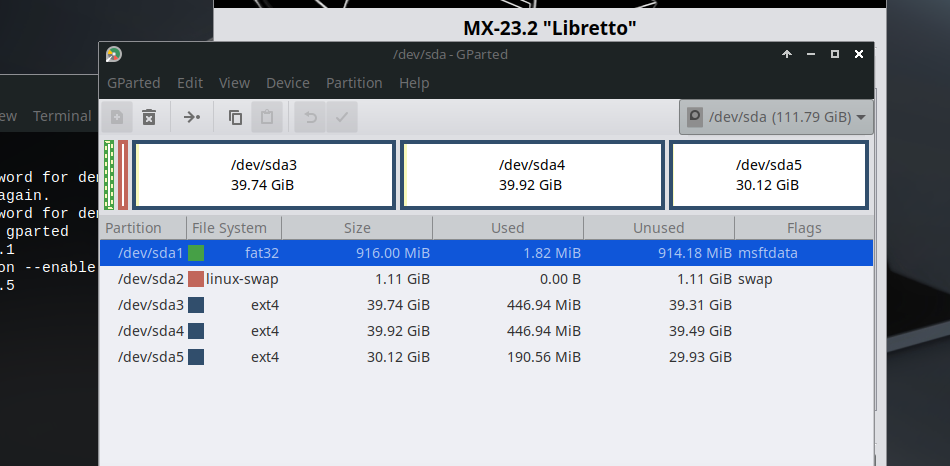Select the /dev/sda5 block in disk map
This screenshot has height=466, width=950.
[x=769, y=175]
